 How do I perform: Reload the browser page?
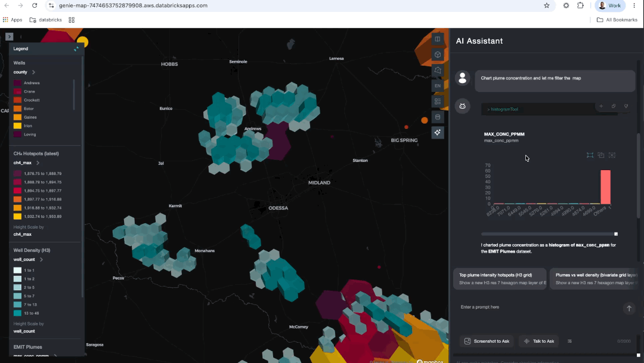(35, 5)
